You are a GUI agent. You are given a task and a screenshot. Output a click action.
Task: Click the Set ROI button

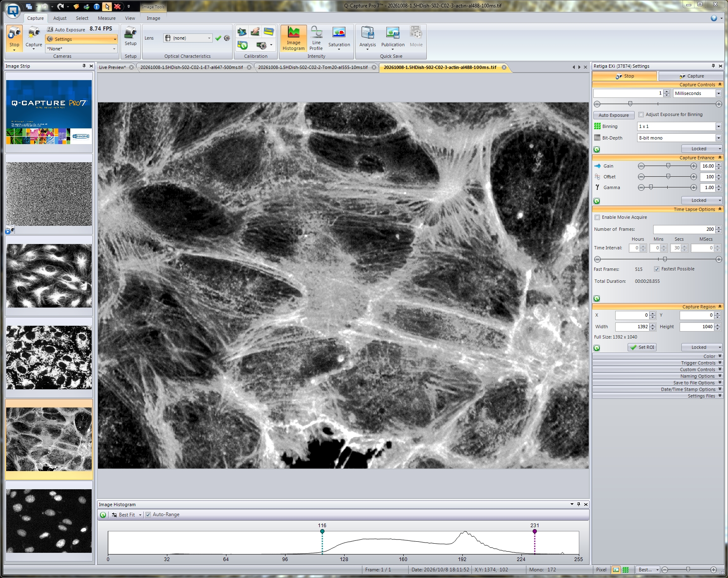(642, 347)
